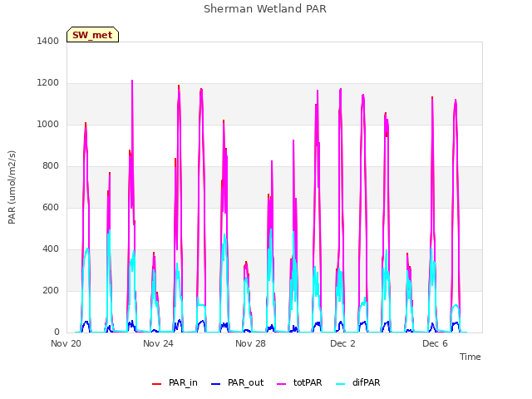
Task: Click the 1200 y-axis tick label
Action: pyautogui.click(x=48, y=83)
